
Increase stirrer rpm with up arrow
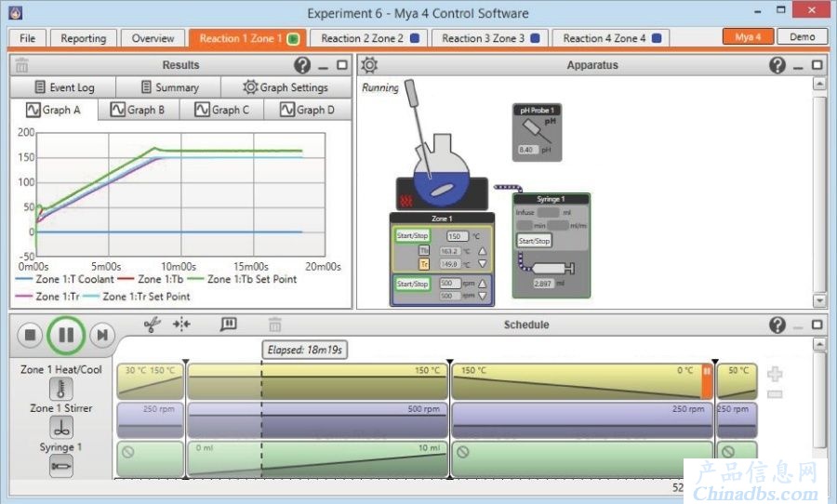tap(482, 284)
